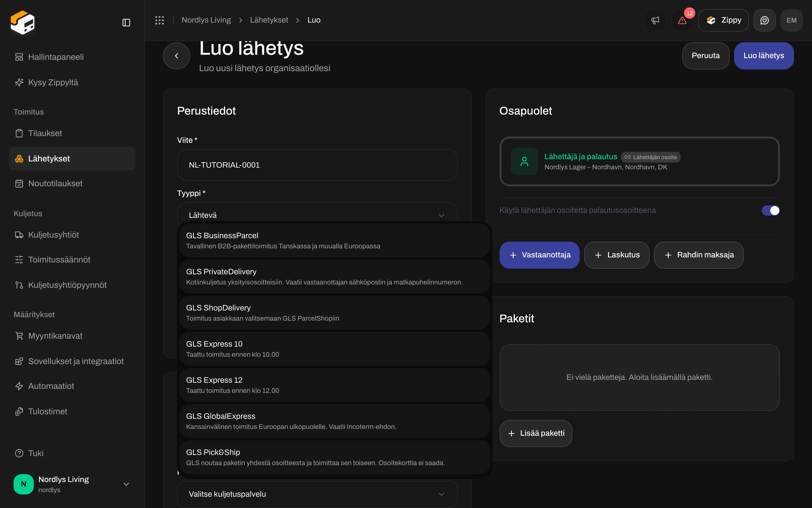Viewport: 812px width, 508px height.
Task: Open Hallintapaneeli in the sidebar
Action: (x=72, y=57)
